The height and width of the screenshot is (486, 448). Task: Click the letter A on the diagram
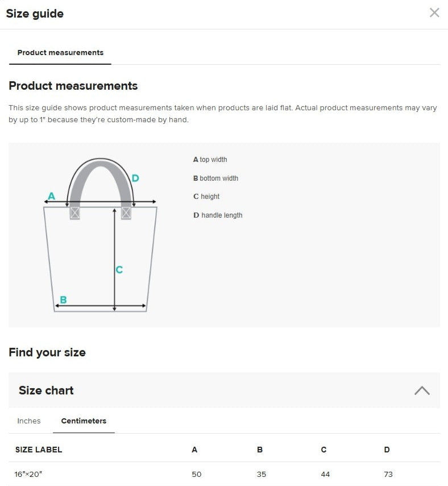51,196
